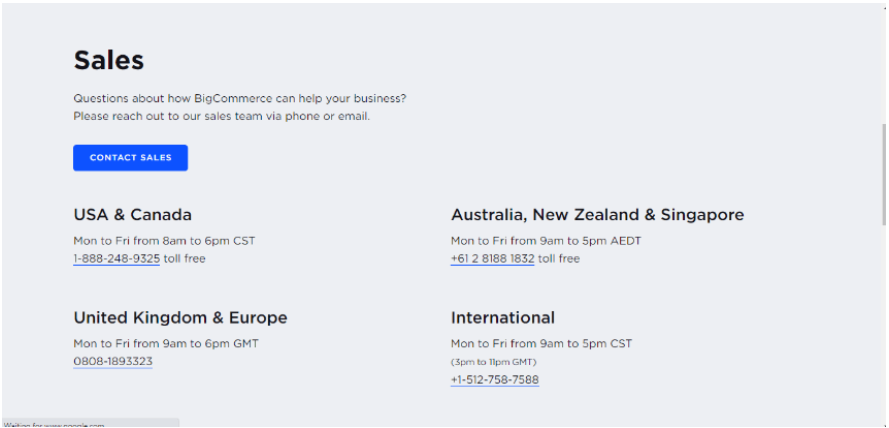This screenshot has height=428, width=889.
Task: Select the '(3pm to 11pm GMT)' note
Action: pos(493,362)
